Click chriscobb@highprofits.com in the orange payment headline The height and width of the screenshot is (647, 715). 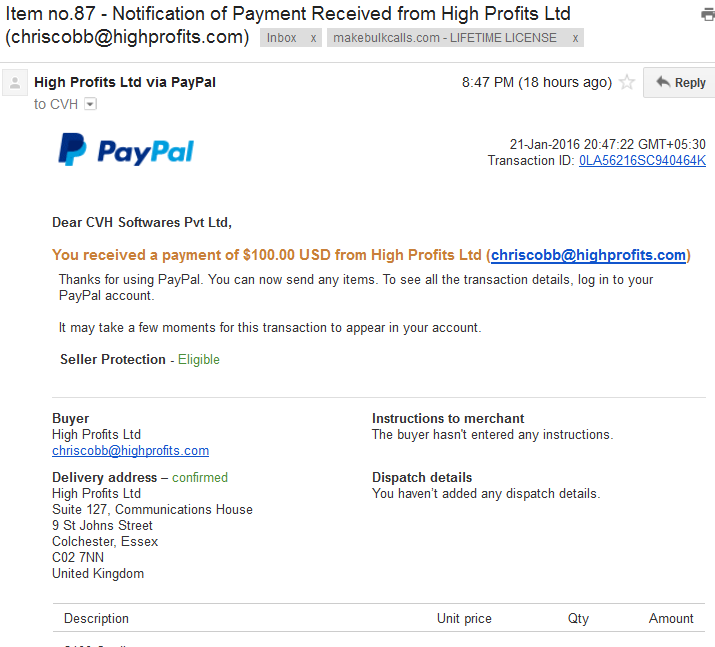click(588, 255)
